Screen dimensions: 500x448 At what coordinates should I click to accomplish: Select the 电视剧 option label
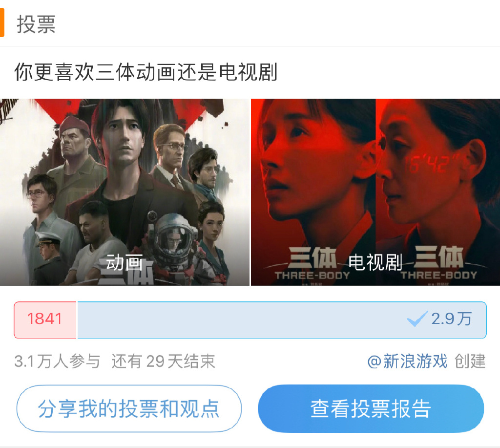click(x=375, y=263)
